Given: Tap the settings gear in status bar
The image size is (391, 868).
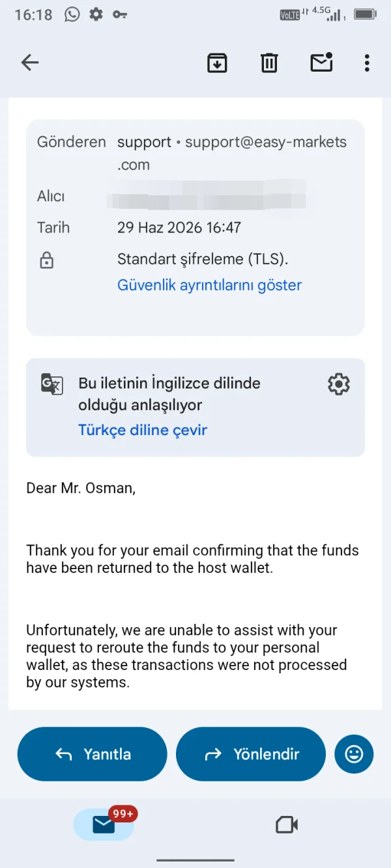Looking at the screenshot, I should (96, 14).
